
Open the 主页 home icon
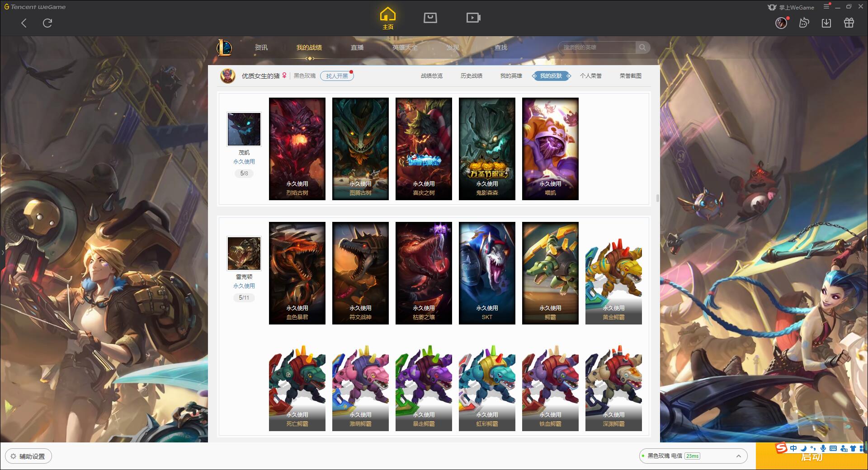point(388,19)
